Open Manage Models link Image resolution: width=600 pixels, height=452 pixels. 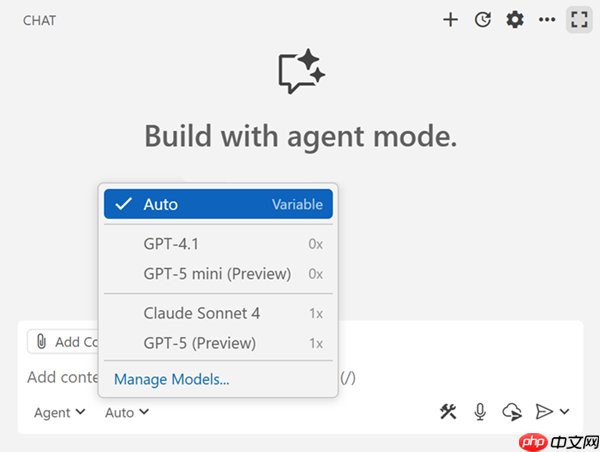(x=172, y=379)
